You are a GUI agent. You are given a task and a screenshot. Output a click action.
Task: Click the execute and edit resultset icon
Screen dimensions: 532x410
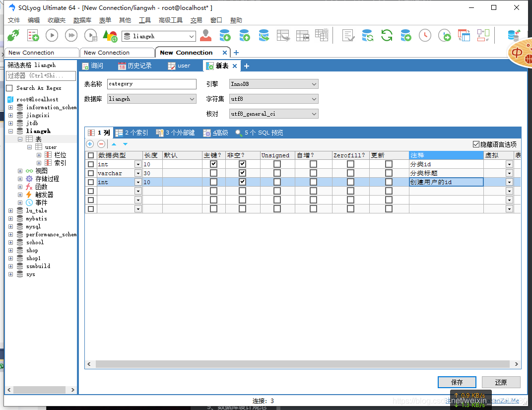tap(91, 35)
